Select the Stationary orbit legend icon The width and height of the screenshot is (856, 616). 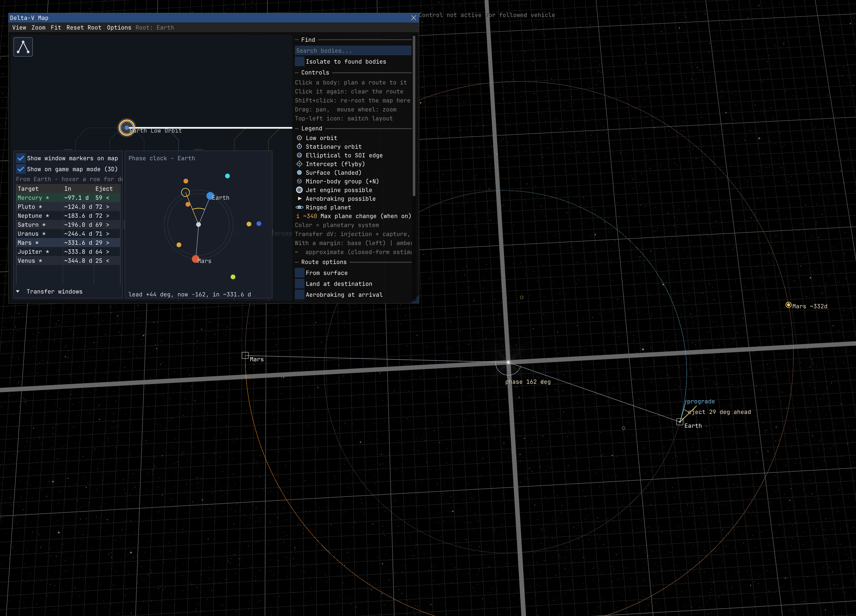coord(299,146)
